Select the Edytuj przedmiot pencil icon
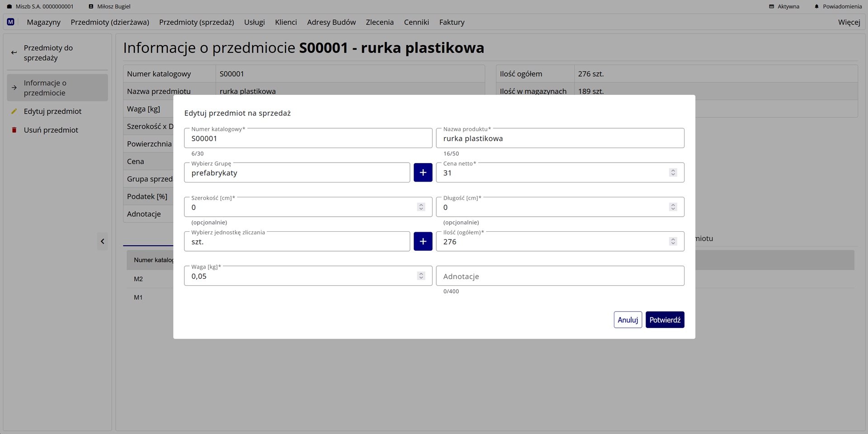The image size is (868, 434). coord(14,111)
